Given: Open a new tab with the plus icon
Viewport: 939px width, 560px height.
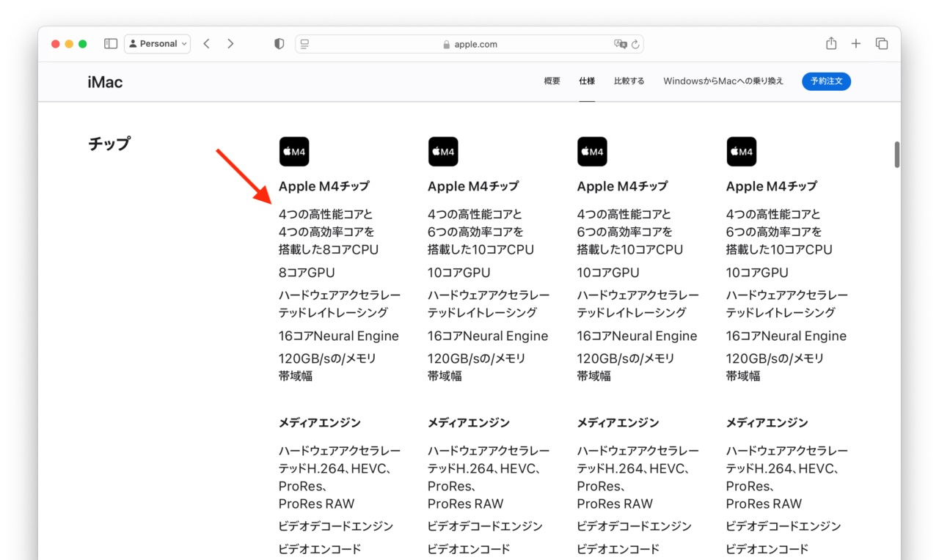Looking at the screenshot, I should tap(856, 44).
